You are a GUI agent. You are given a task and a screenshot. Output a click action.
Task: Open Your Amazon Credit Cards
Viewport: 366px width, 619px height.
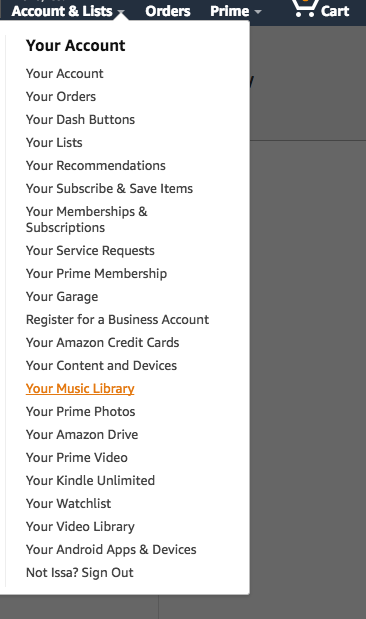[102, 342]
